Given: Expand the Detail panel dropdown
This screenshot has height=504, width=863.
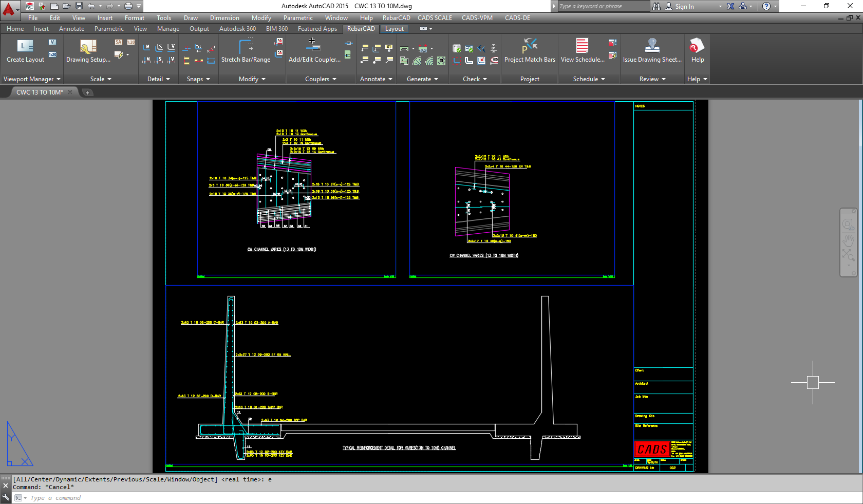Looking at the screenshot, I should (x=168, y=79).
